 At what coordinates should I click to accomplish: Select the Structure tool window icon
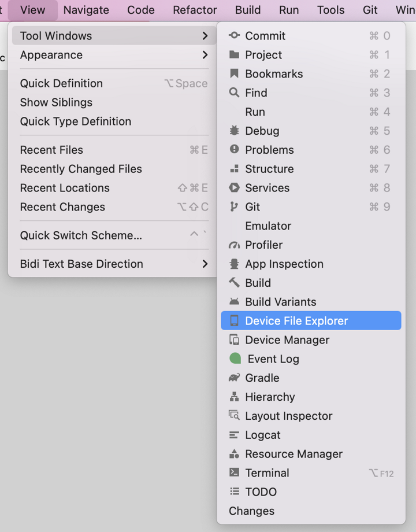(x=235, y=169)
